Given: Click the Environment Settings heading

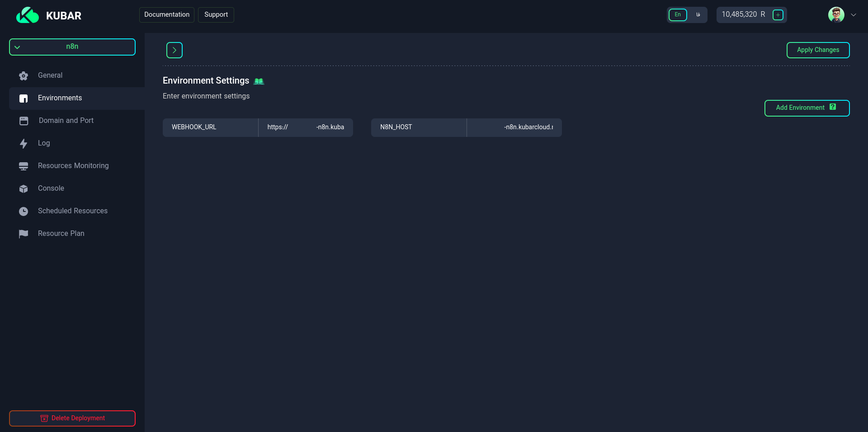Looking at the screenshot, I should [206, 81].
